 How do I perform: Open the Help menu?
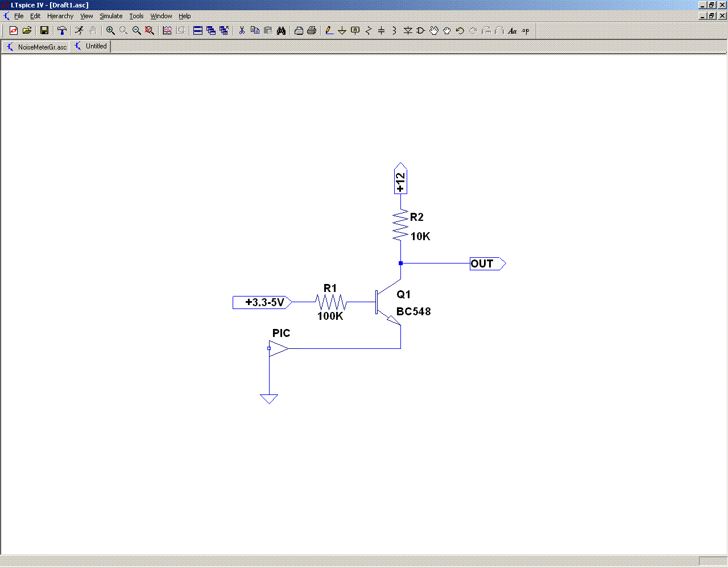click(185, 16)
